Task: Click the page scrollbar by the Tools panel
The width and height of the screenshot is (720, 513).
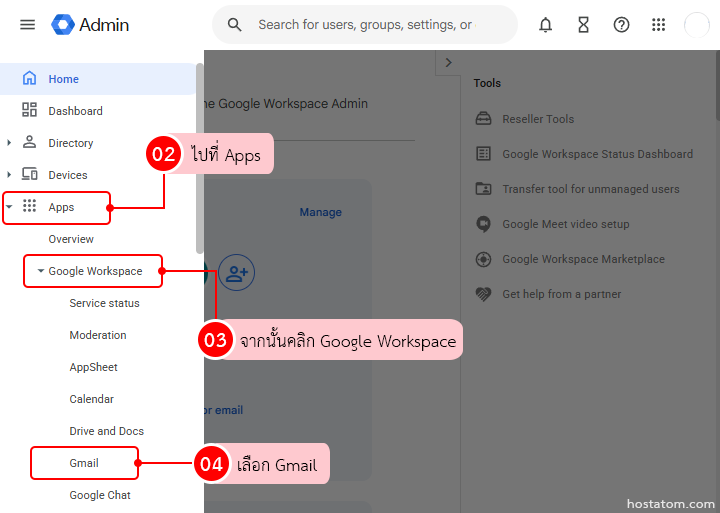Action: (718, 85)
